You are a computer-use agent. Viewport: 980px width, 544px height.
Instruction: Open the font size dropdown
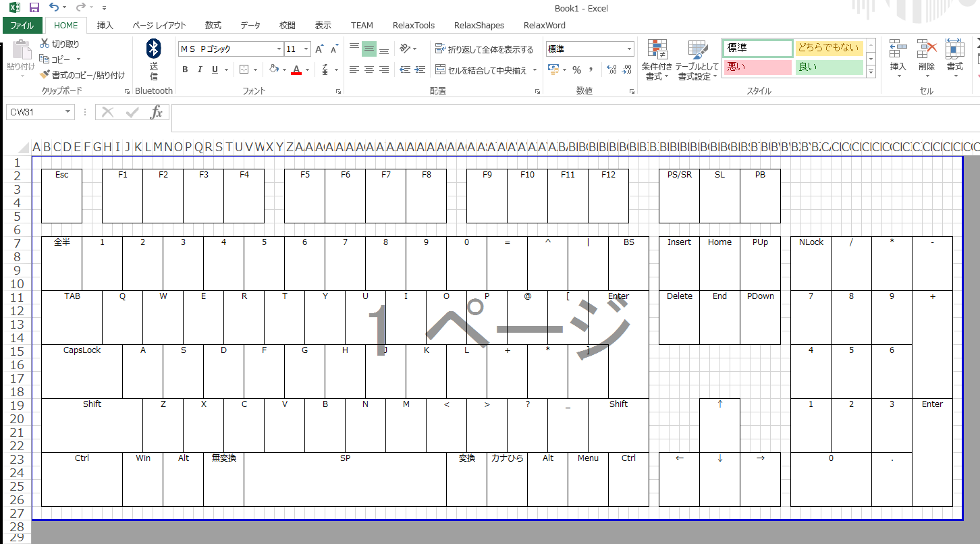[x=306, y=49]
